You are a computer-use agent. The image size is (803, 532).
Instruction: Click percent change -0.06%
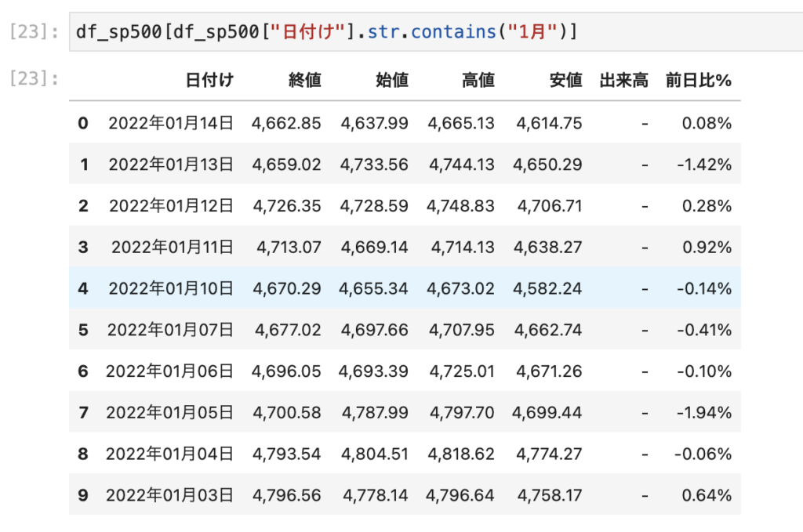pos(703,454)
